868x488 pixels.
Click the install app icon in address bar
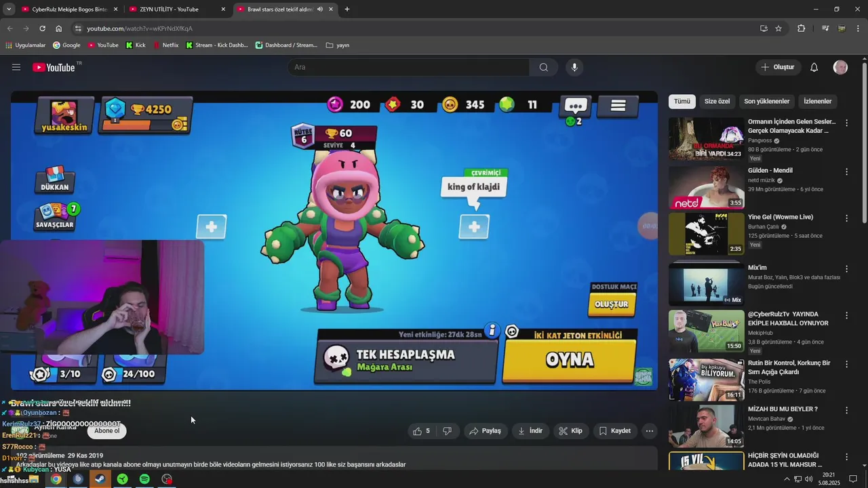764,28
